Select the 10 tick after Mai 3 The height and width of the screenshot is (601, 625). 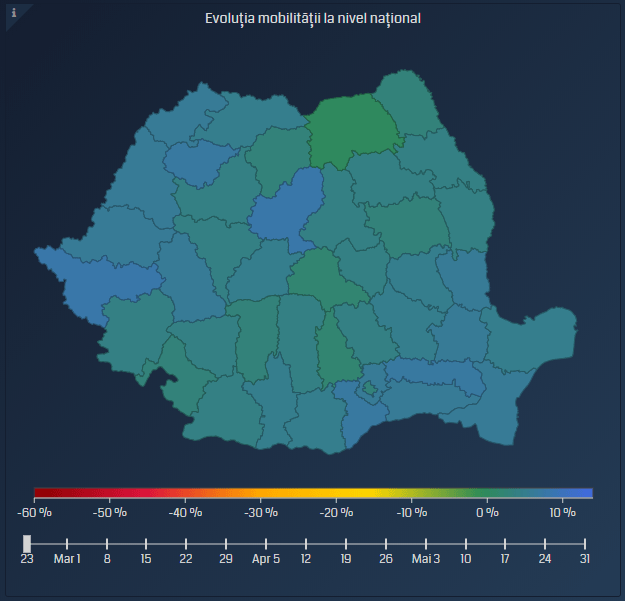[465, 543]
